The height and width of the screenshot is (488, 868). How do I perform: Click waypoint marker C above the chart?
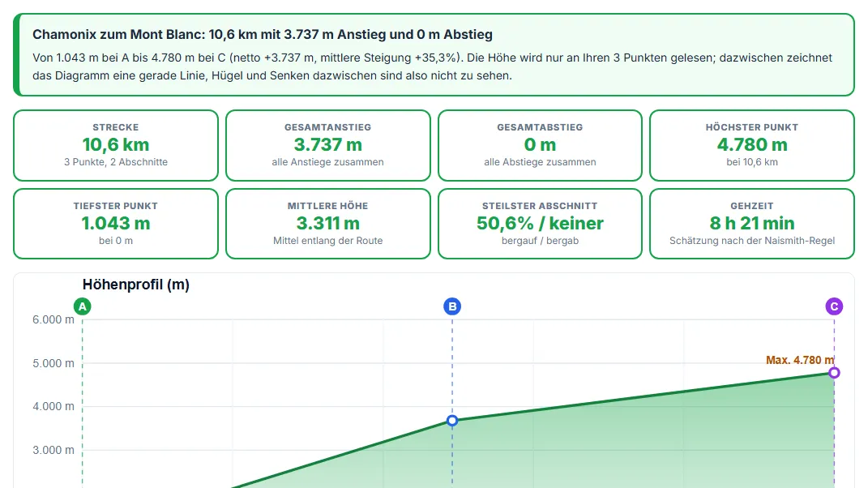pos(834,306)
